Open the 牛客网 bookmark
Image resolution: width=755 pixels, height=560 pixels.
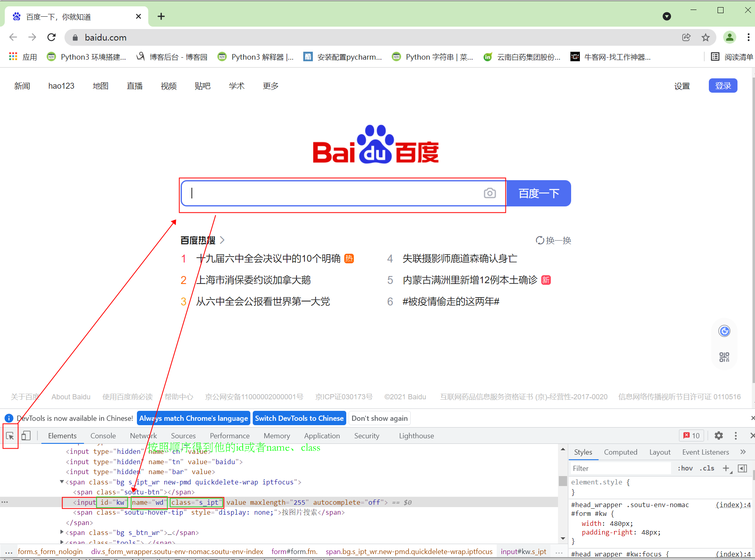click(x=611, y=57)
